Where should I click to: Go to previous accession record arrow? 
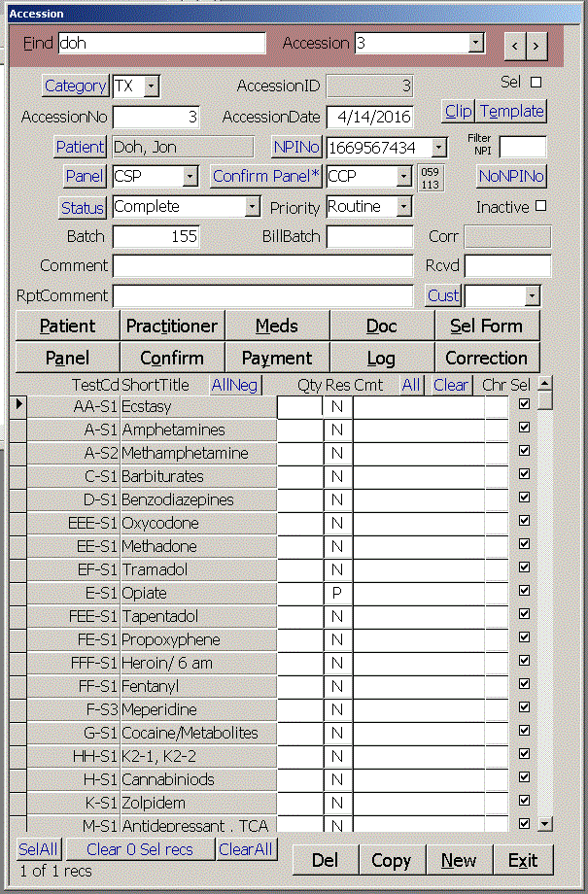[x=514, y=45]
